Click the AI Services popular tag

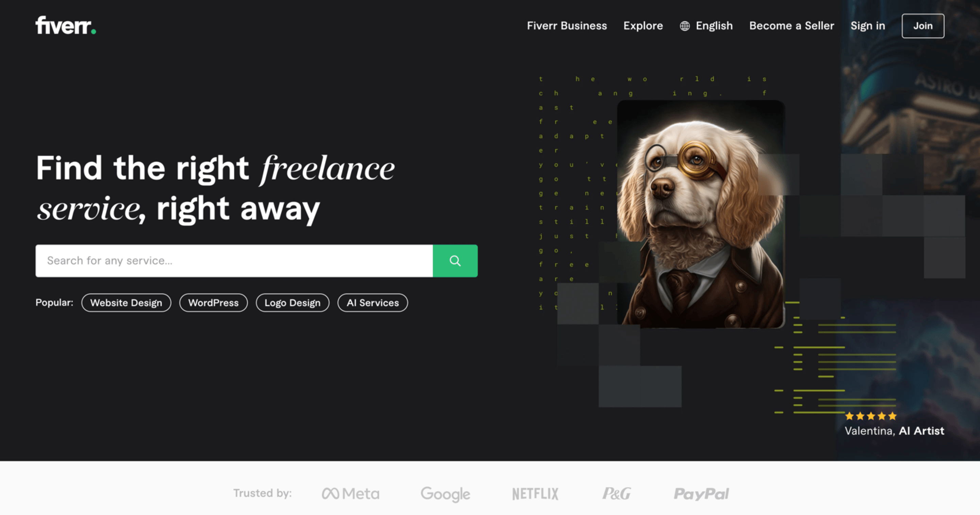(372, 302)
